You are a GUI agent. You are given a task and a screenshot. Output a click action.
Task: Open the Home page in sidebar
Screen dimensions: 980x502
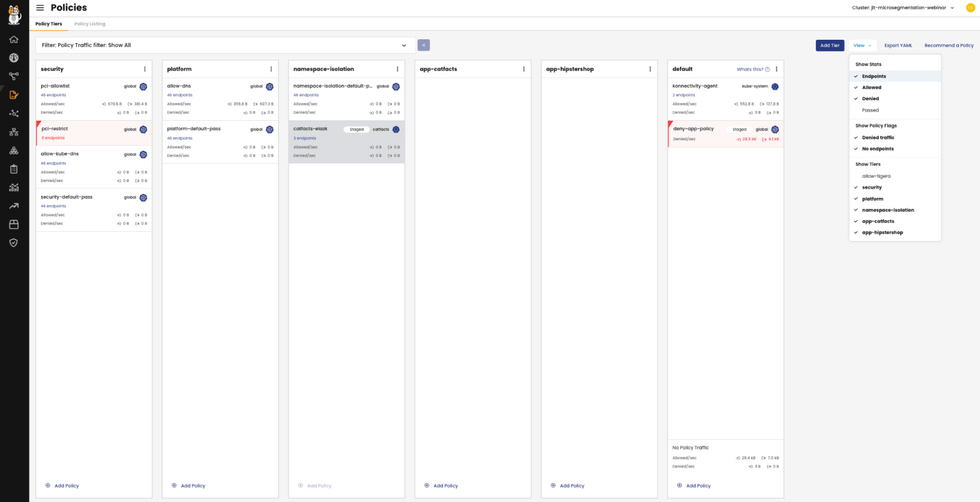[x=14, y=39]
